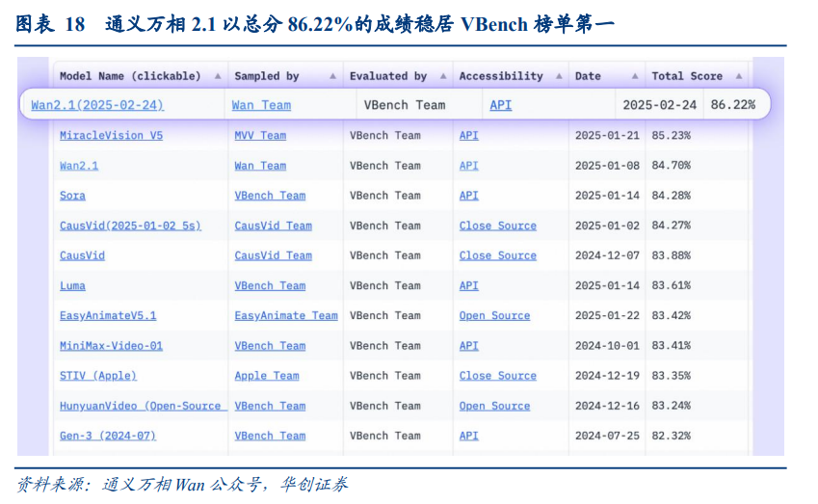Click Apple Team sampler link

[267, 376]
